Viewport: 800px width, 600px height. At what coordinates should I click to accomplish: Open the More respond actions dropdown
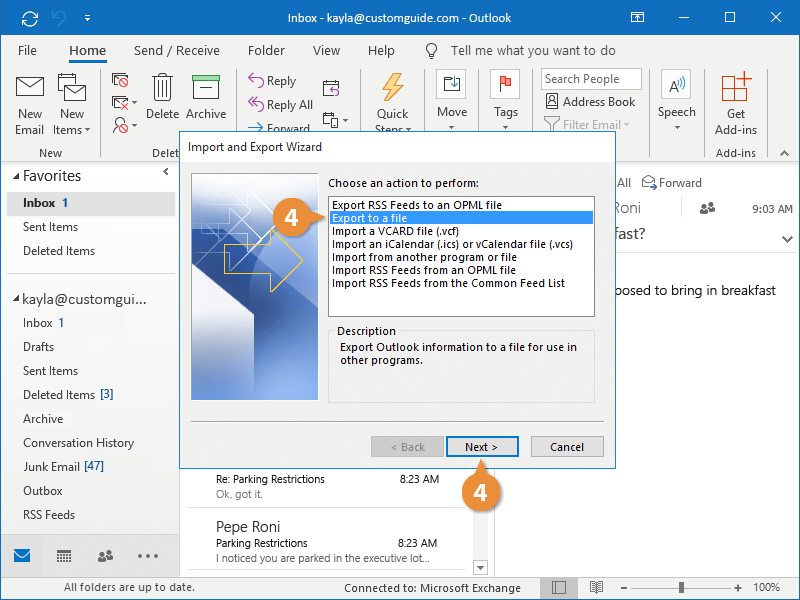pos(335,120)
